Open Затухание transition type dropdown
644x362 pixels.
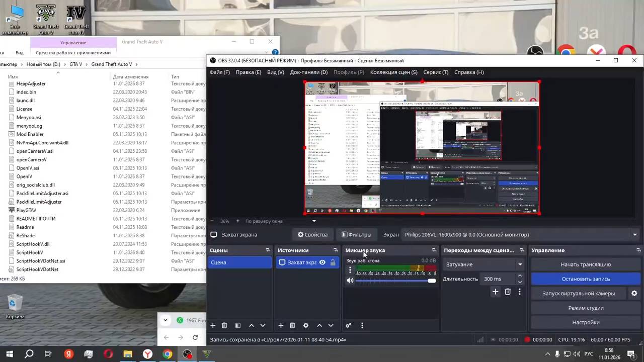[484, 264]
